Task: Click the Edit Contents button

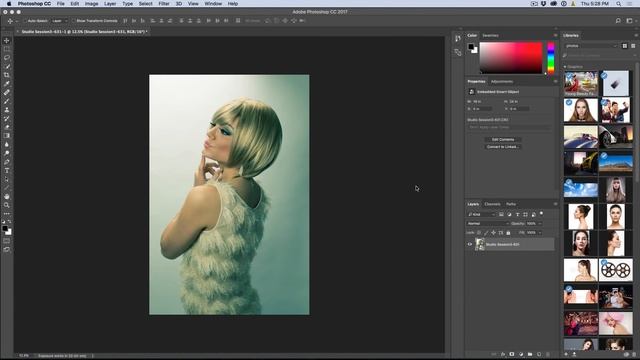Action: click(503, 140)
